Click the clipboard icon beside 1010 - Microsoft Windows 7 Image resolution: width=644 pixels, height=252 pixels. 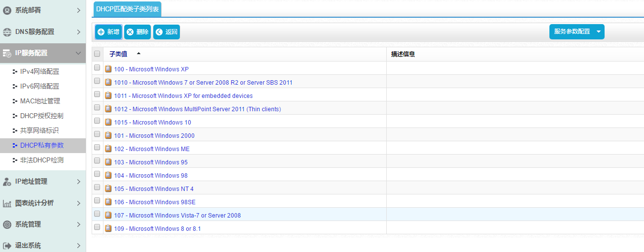[x=108, y=82]
